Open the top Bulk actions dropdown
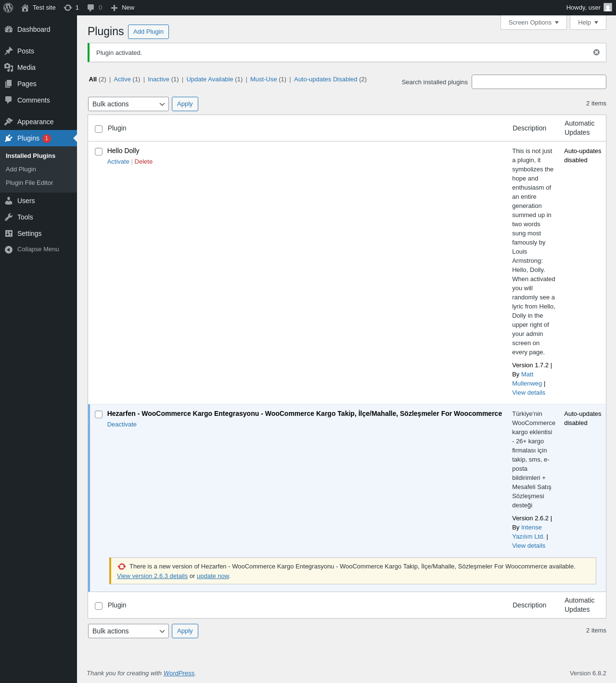The image size is (616, 683). click(x=128, y=104)
